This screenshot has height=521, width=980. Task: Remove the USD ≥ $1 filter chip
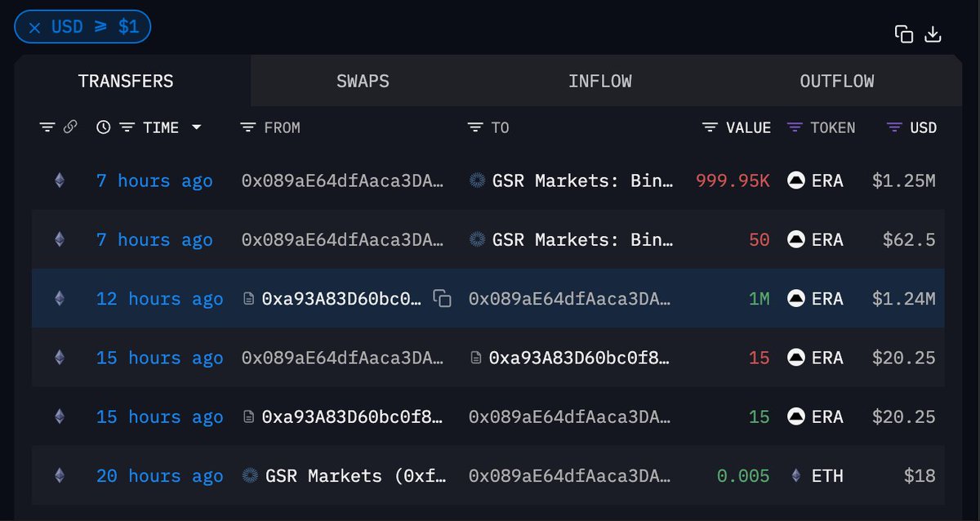[34, 27]
